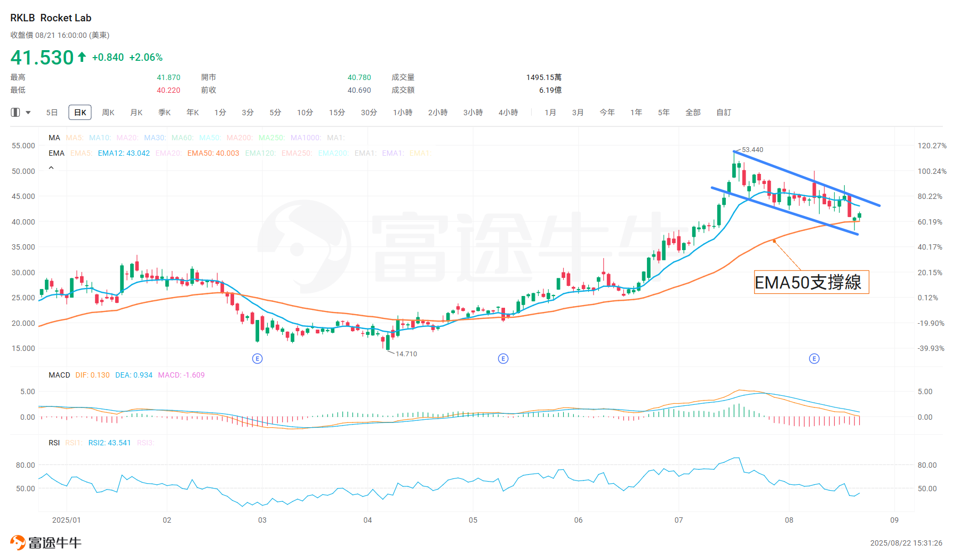Select the 5日 chart period
This screenshot has width=953, height=560.
pos(52,113)
